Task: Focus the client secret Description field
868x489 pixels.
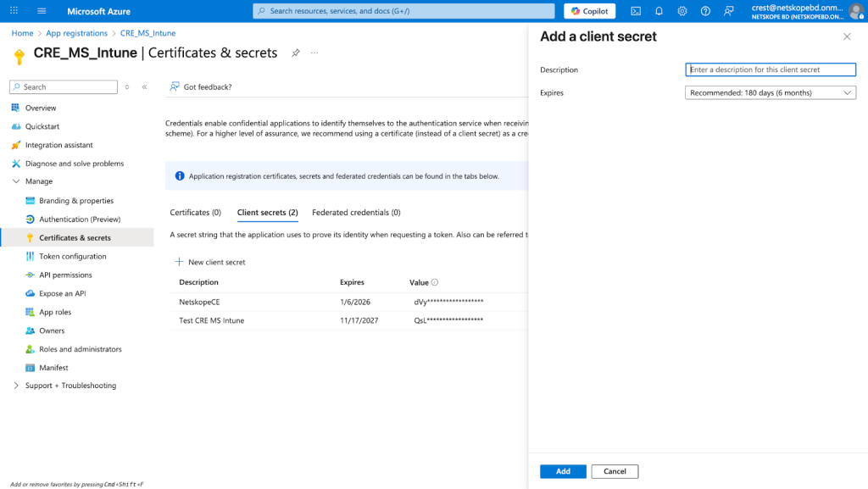Action: [x=770, y=69]
